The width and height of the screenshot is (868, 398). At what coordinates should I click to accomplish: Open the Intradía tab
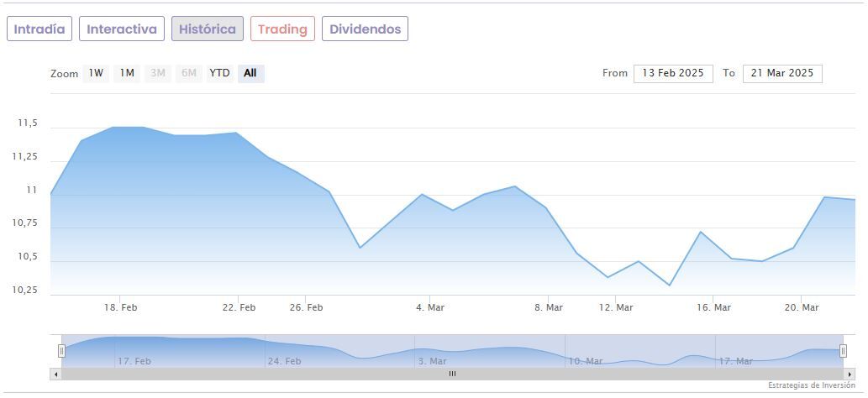point(39,29)
